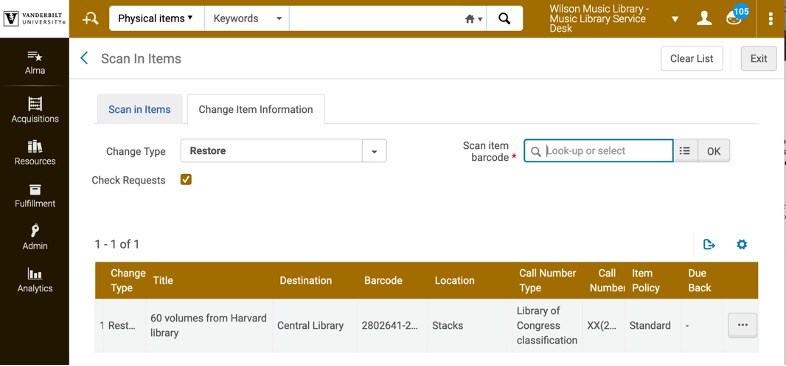Open the persistent search add icon
The width and height of the screenshot is (786, 366).
[90, 19]
